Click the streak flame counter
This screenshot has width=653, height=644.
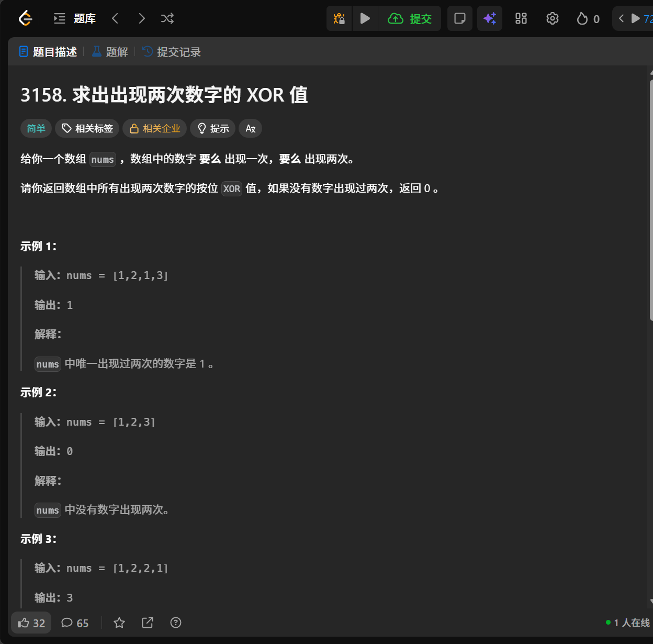tap(588, 19)
